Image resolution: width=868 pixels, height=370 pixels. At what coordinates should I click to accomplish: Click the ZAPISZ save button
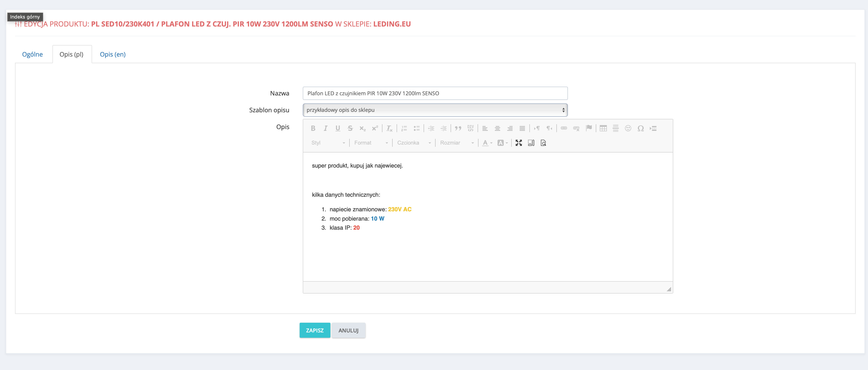coord(315,330)
